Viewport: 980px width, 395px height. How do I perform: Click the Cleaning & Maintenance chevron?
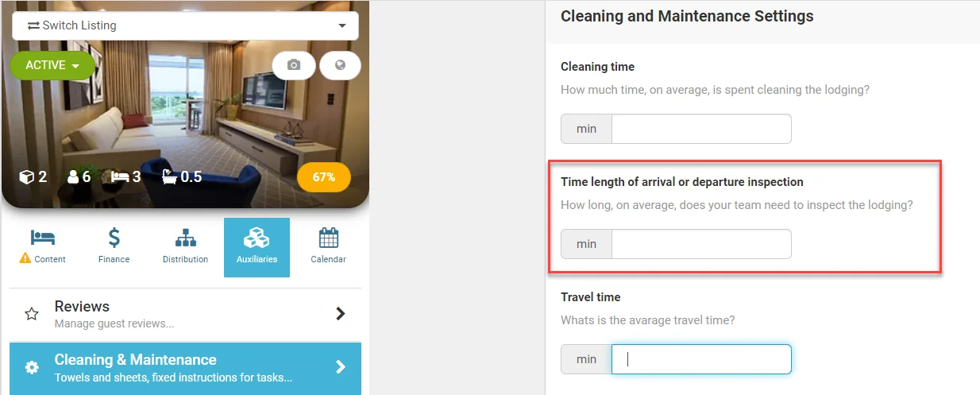[341, 367]
